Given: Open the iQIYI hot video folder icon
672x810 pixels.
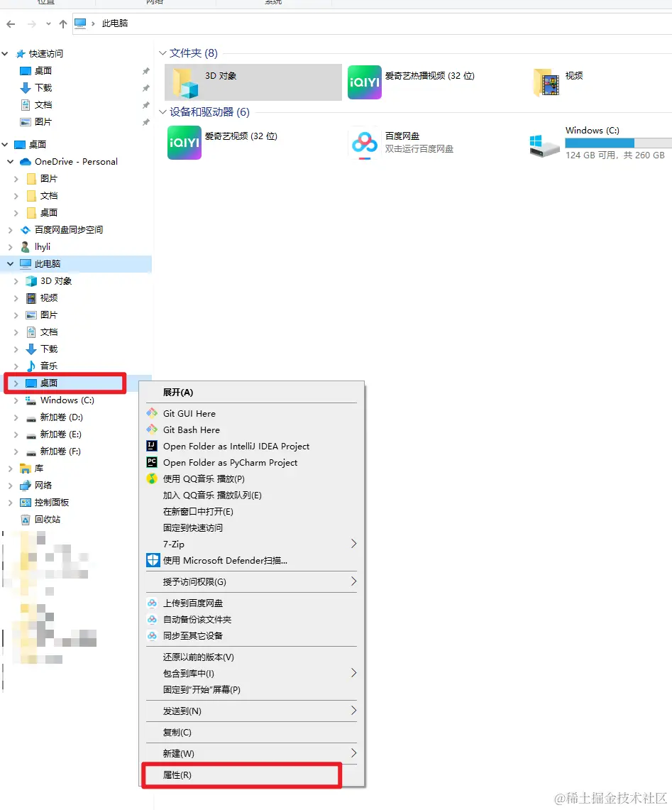Looking at the screenshot, I should pyautogui.click(x=364, y=82).
